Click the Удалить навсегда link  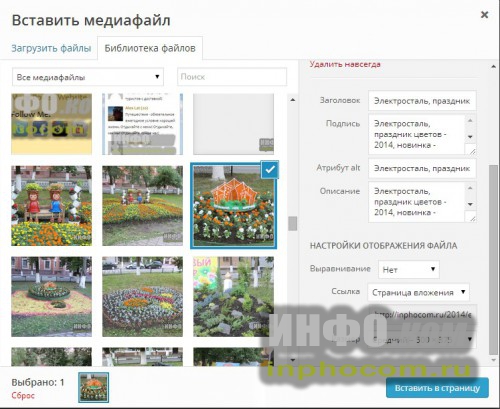(x=345, y=64)
